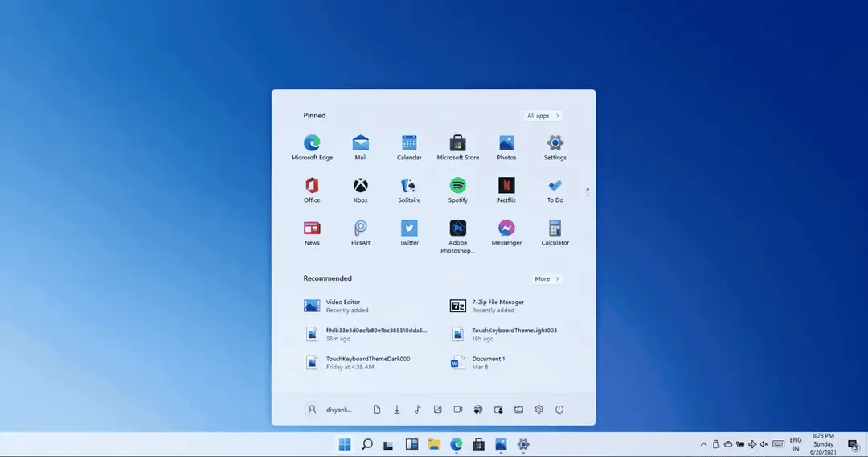The height and width of the screenshot is (457, 868).
Task: Open Microsoft Store from pinned apps
Action: pos(458,147)
